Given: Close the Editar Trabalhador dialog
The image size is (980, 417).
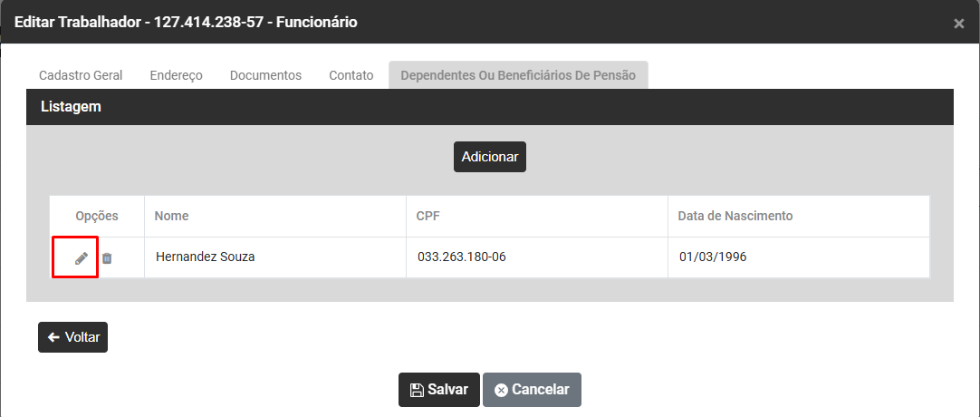Looking at the screenshot, I should [x=959, y=24].
